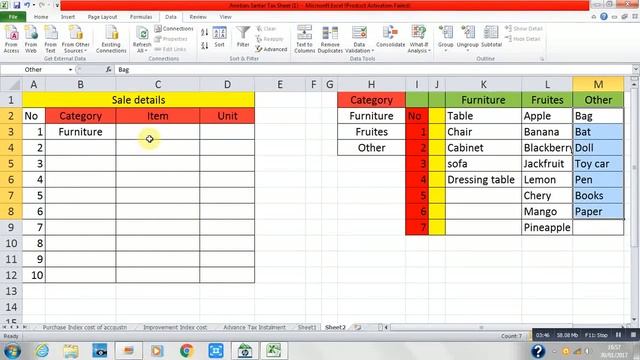This screenshot has height=360, width=640.
Task: Click the From Access icon
Action: coord(11,39)
